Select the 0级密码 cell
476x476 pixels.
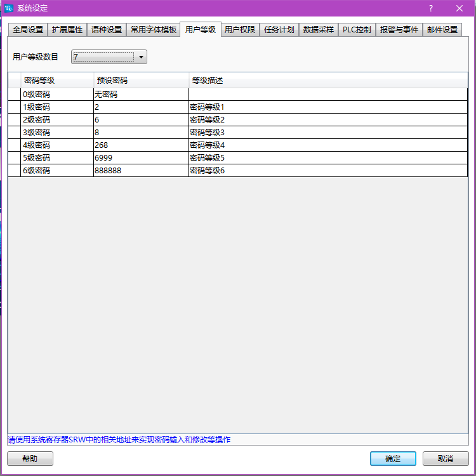(57, 95)
